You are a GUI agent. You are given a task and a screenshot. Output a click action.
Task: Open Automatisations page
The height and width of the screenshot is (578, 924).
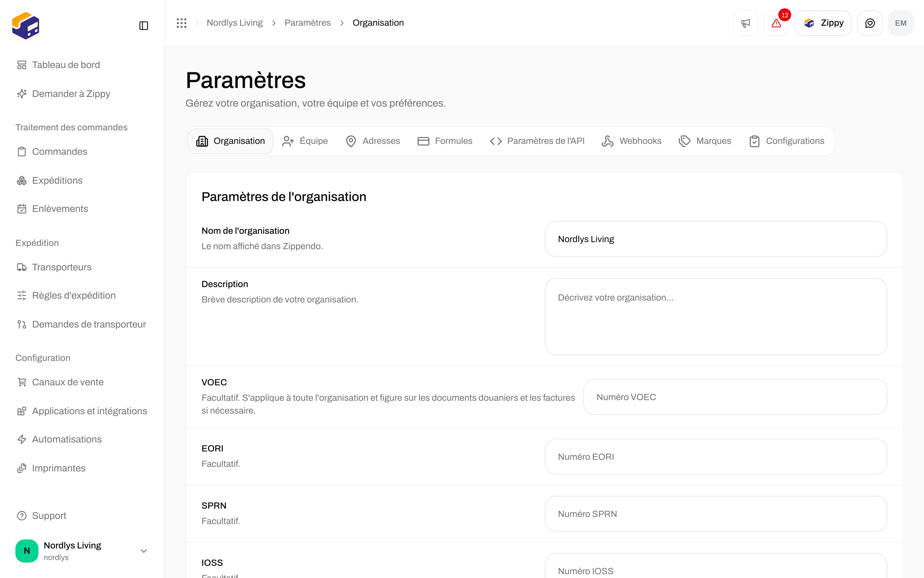(x=82, y=439)
